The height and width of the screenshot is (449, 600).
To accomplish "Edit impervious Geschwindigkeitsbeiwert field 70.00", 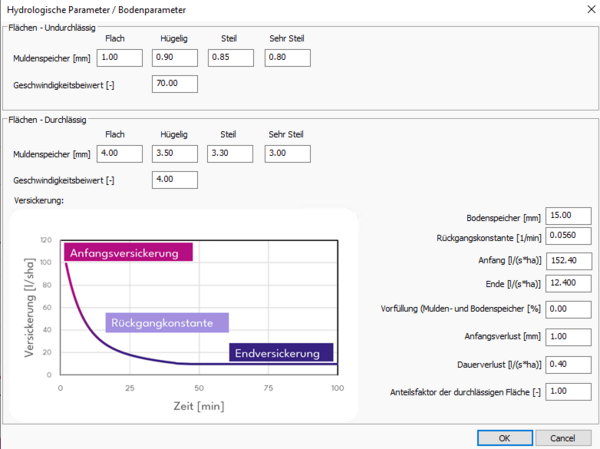I will pos(175,84).
